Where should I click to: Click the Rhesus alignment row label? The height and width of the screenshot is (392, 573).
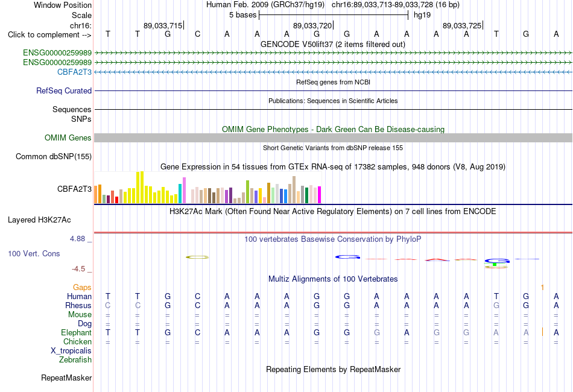pos(78,305)
